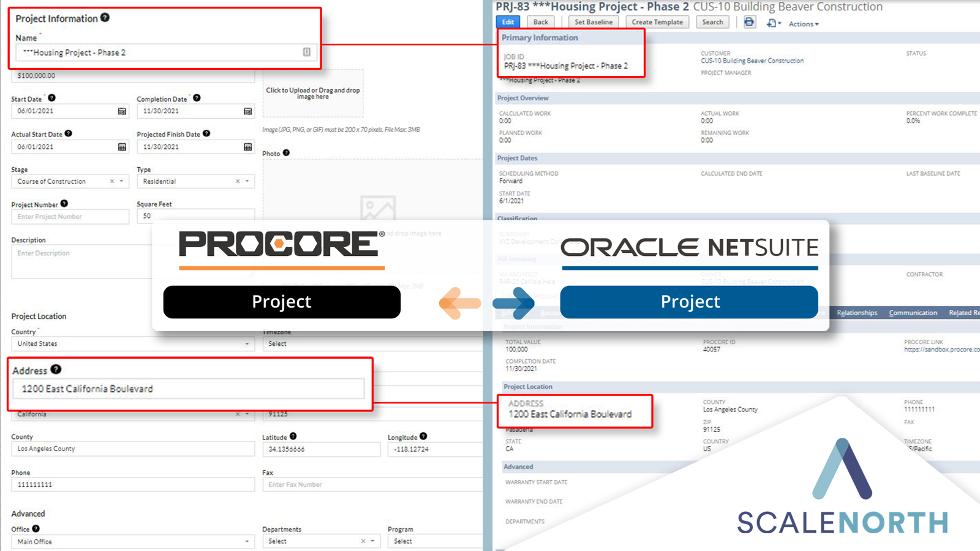Screen dimensions: 980x551
Task: Open the Procore sandbox link
Action: (942, 350)
